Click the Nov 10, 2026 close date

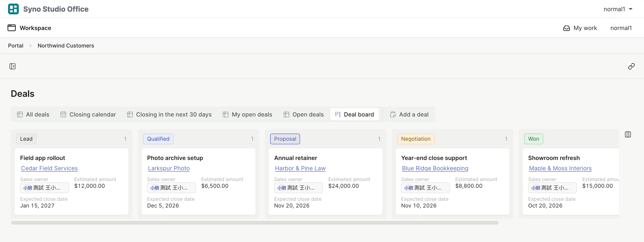point(419,206)
